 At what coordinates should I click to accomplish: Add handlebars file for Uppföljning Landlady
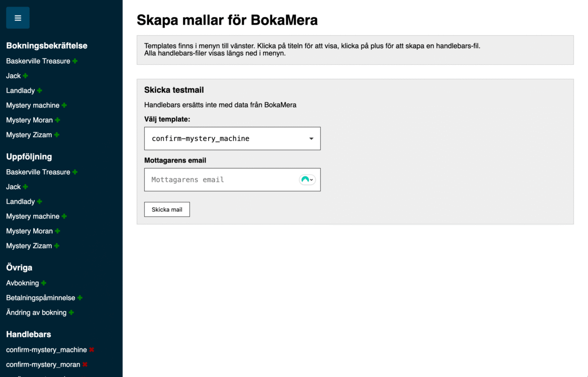39,202
